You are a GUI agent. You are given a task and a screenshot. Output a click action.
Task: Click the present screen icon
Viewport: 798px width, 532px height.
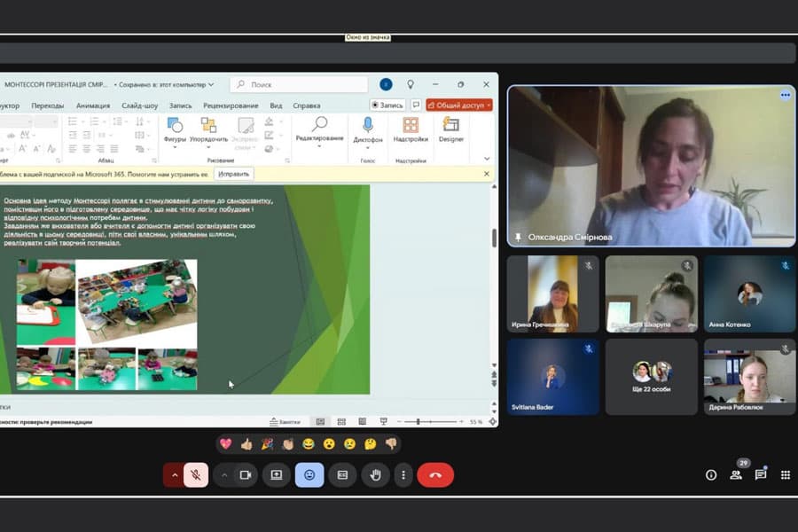pyautogui.click(x=277, y=475)
